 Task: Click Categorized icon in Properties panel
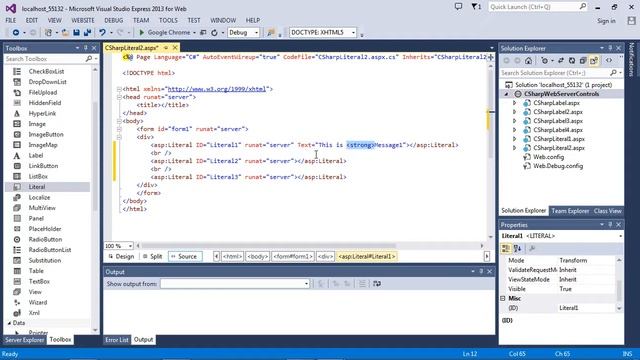coord(506,248)
